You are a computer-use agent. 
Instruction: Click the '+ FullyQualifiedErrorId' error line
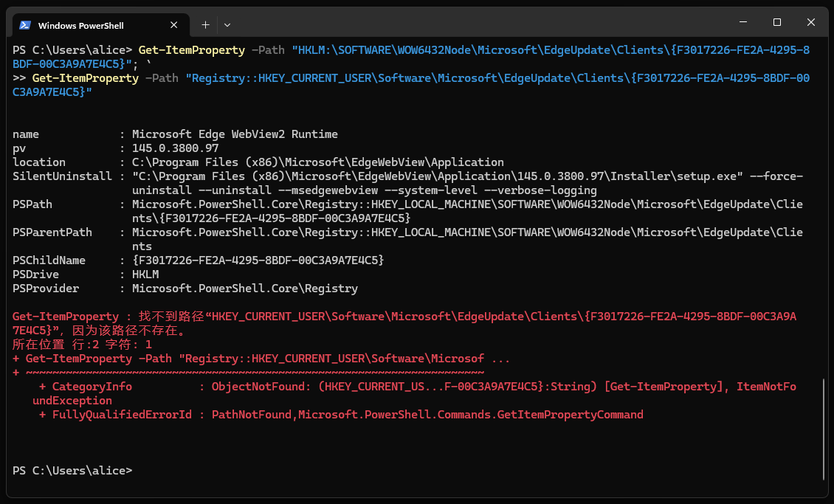341,415
